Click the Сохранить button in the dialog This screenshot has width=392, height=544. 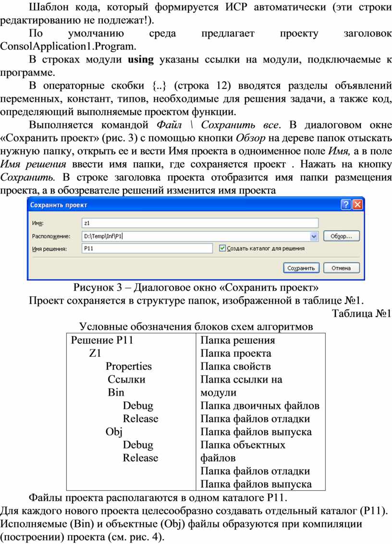301,268
